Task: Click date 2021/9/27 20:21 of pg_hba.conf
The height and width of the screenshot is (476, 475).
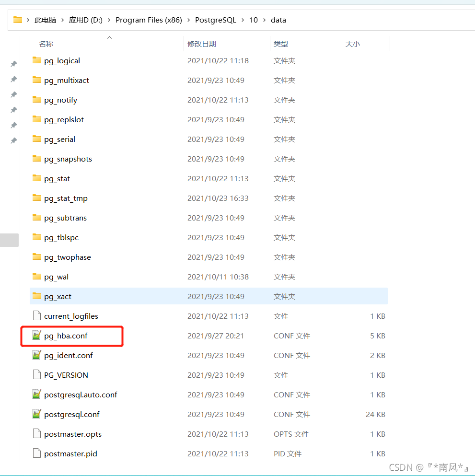Action: 216,336
